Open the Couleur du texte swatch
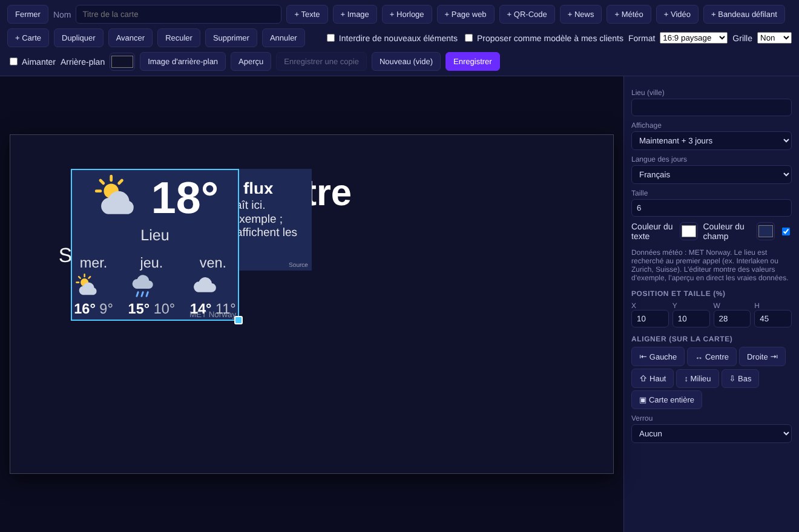The width and height of the screenshot is (799, 532). [x=689, y=231]
